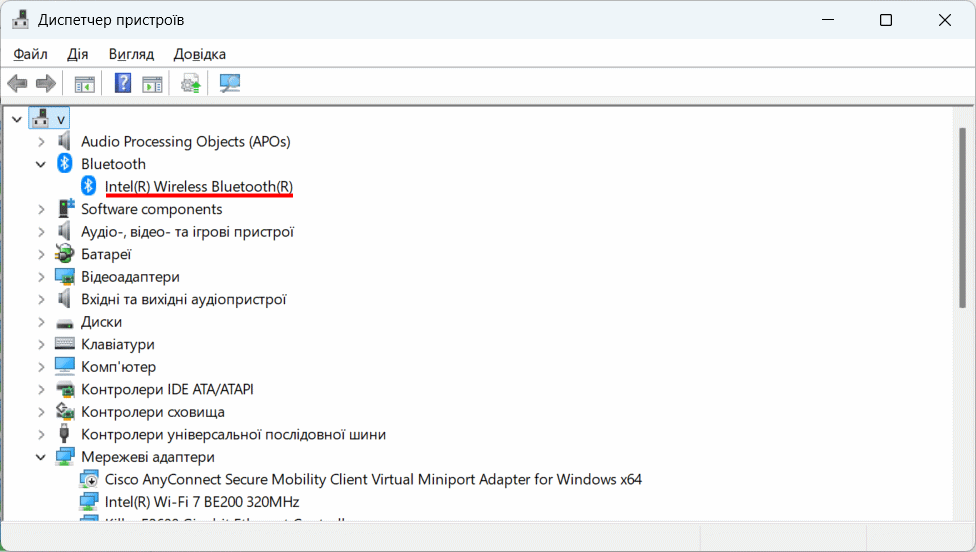Open the Вигляд menu
The image size is (976, 552).
click(x=131, y=54)
